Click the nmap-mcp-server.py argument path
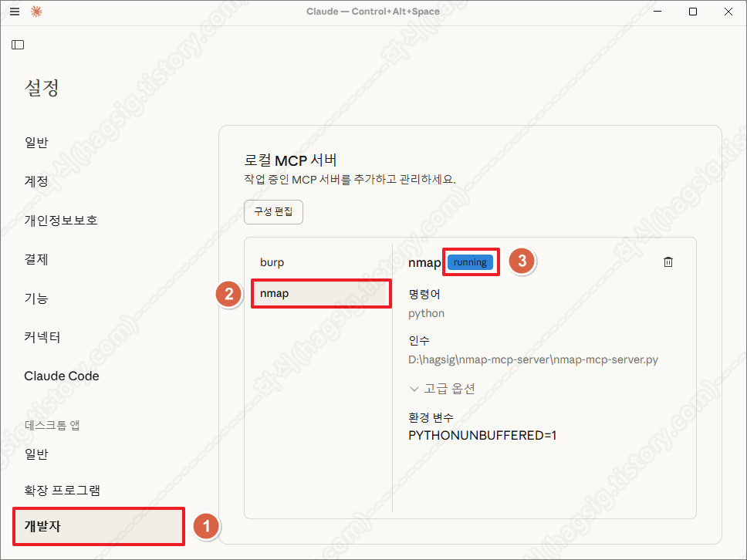 pos(533,359)
